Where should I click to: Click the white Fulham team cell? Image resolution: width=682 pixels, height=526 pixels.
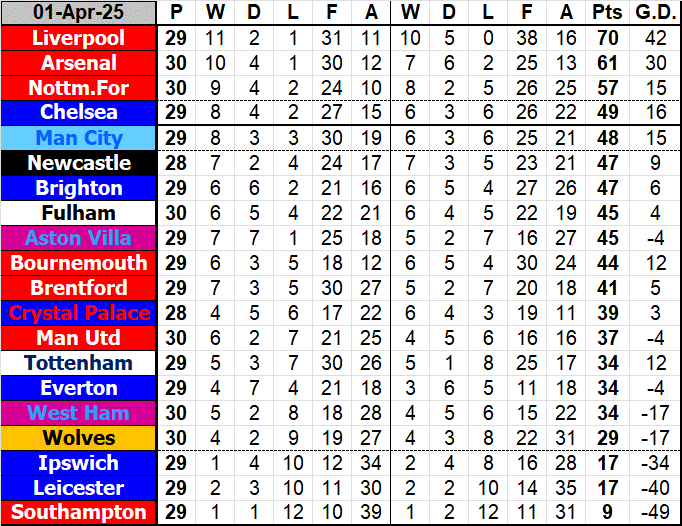79,213
